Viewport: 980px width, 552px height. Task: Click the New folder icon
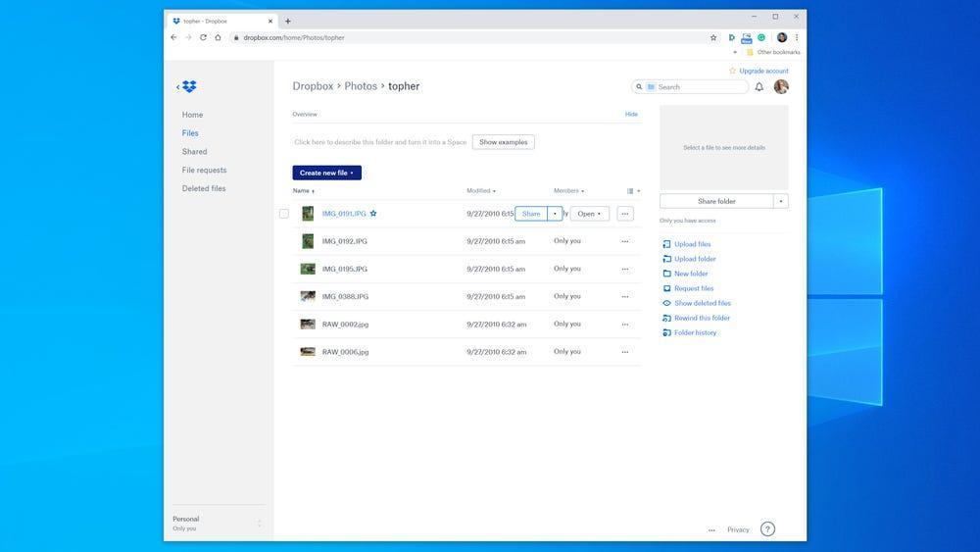666,274
